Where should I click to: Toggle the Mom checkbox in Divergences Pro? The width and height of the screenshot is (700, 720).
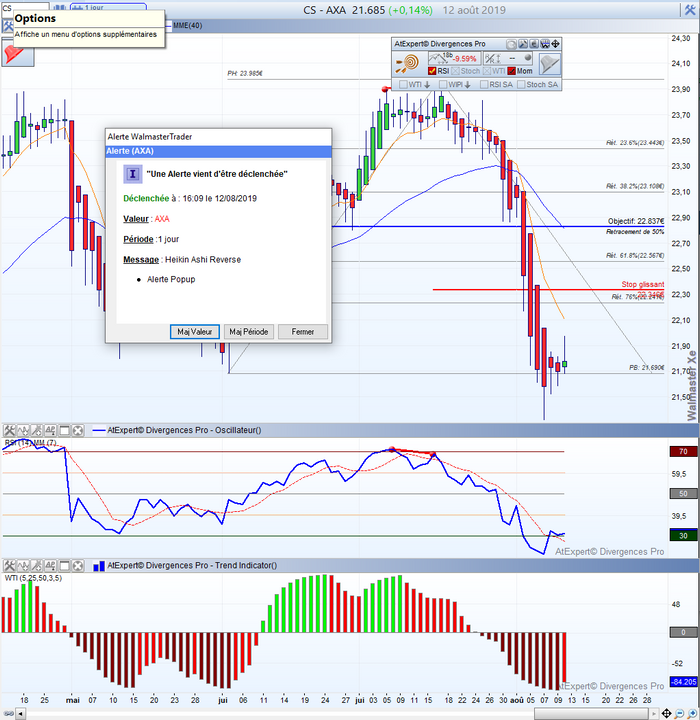tap(512, 71)
